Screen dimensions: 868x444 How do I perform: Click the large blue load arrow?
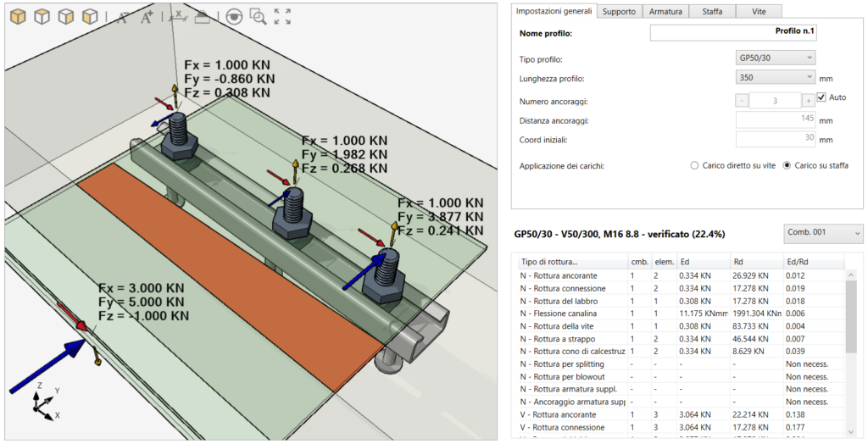click(x=47, y=367)
